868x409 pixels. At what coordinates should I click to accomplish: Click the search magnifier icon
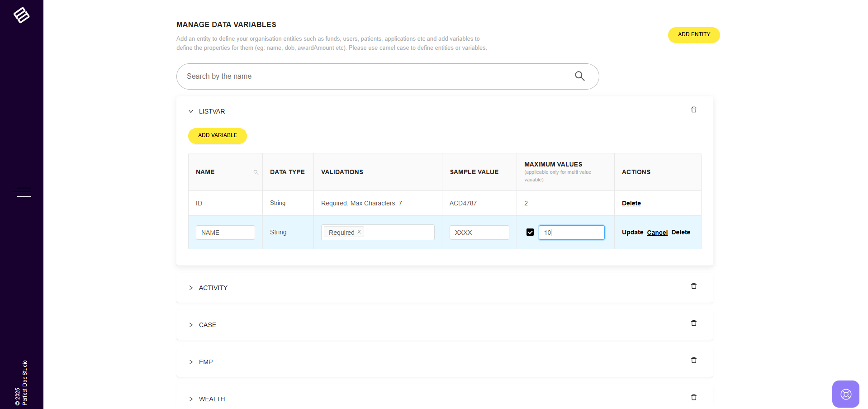(x=579, y=76)
